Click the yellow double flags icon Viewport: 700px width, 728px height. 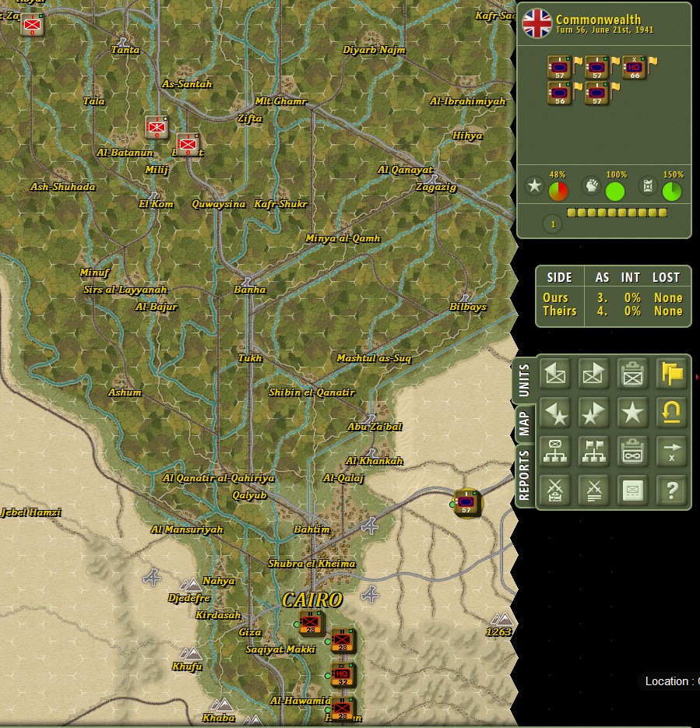[x=671, y=373]
